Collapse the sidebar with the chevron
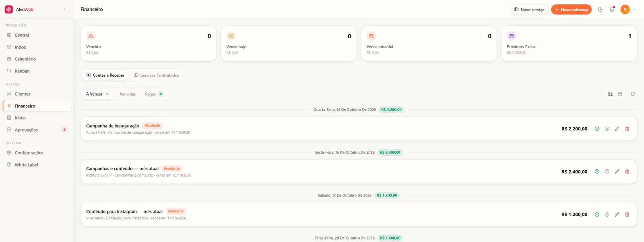 pos(64,9)
